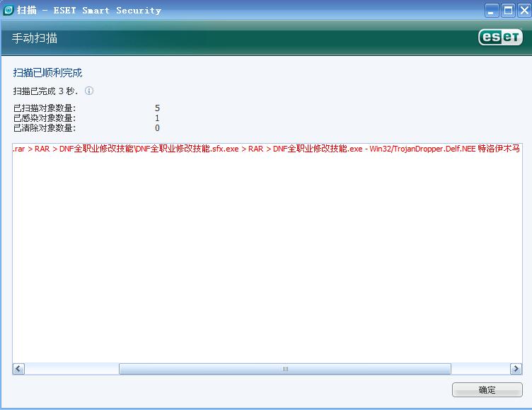Maximize the ESET scan window

coord(508,11)
